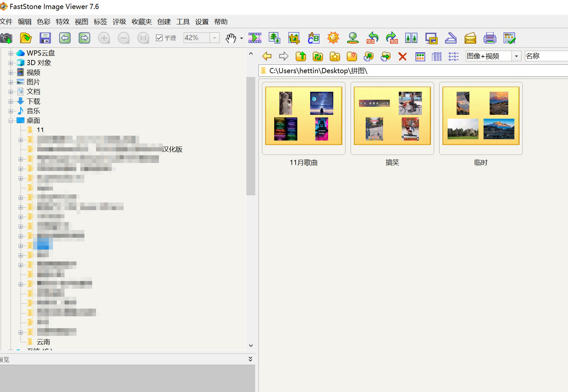Click the camera acquire photos icon
568x392 pixels.
coord(6,38)
